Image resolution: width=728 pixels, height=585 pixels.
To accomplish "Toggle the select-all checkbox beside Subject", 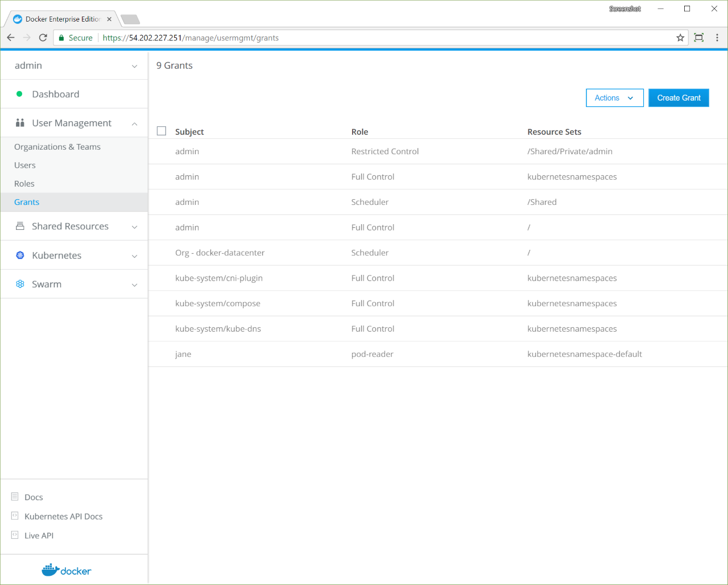I will (162, 131).
